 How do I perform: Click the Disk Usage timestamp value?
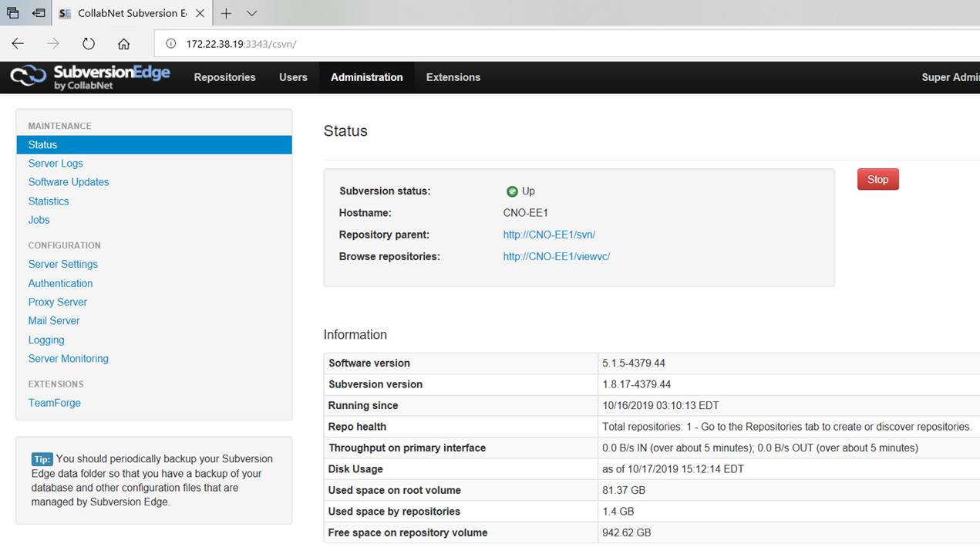[x=673, y=469]
